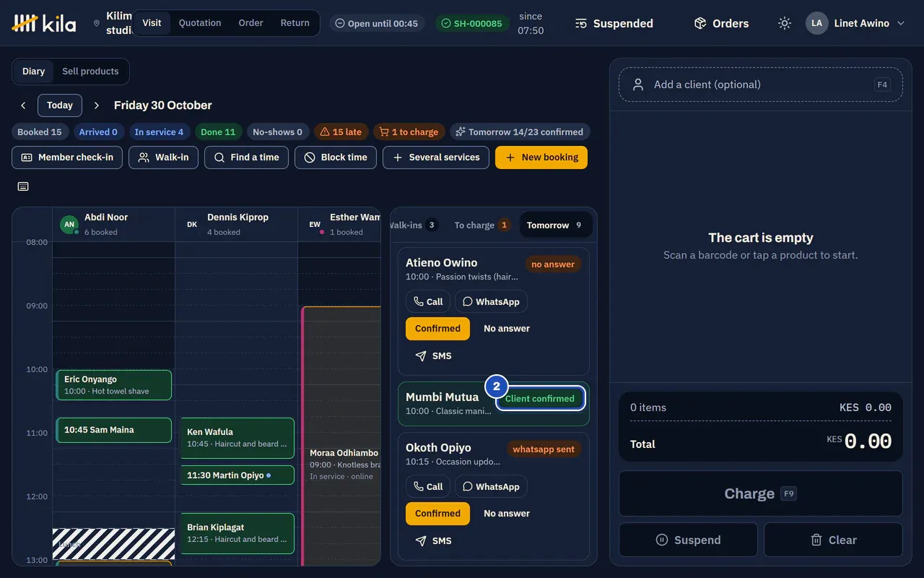Call Atieno Owino
The height and width of the screenshot is (578, 924).
[x=428, y=301]
